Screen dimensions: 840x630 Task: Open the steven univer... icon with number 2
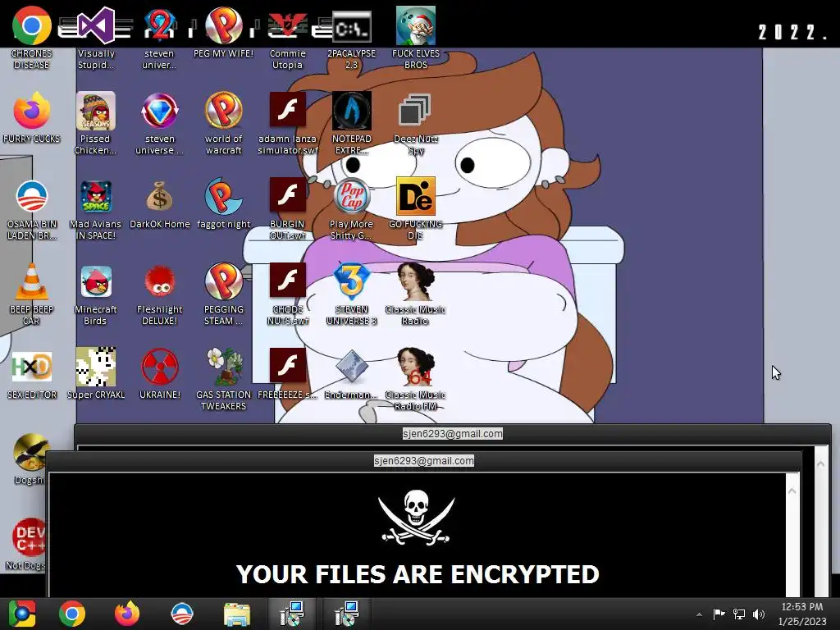tap(160, 25)
